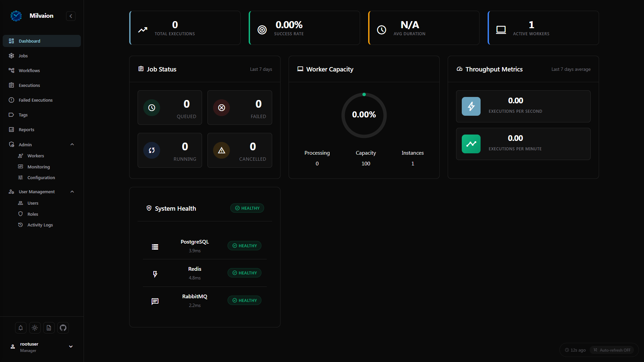This screenshot has width=644, height=362.
Task: Click the Failed cross icon
Action: (x=221, y=108)
